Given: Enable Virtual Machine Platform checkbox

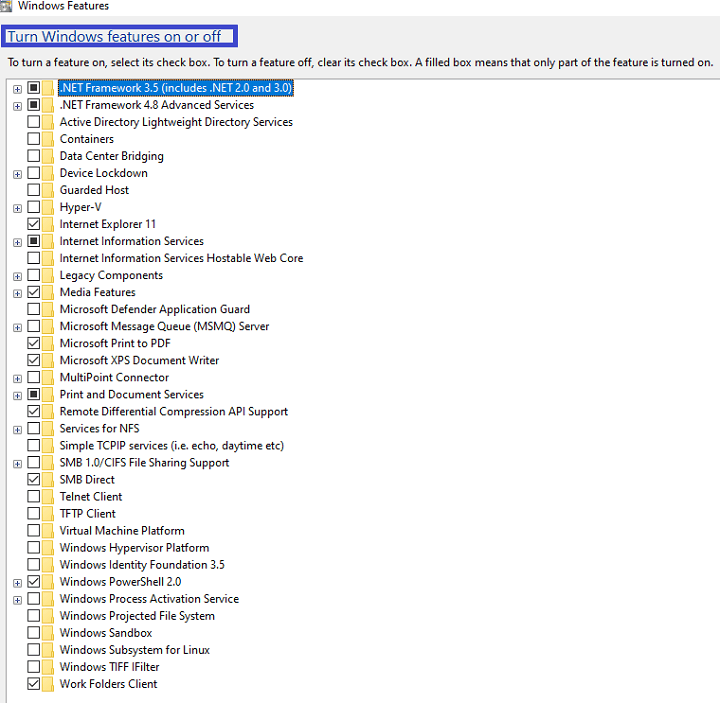Looking at the screenshot, I should (34, 530).
